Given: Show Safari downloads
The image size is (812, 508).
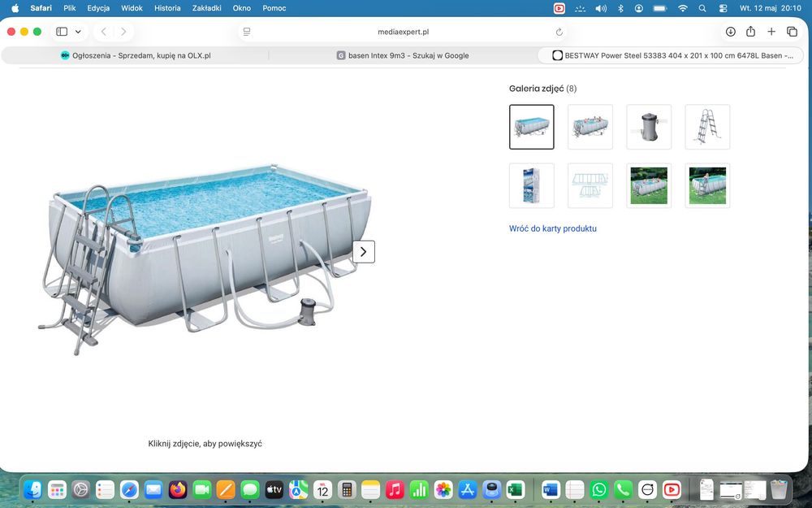Looking at the screenshot, I should (730, 32).
